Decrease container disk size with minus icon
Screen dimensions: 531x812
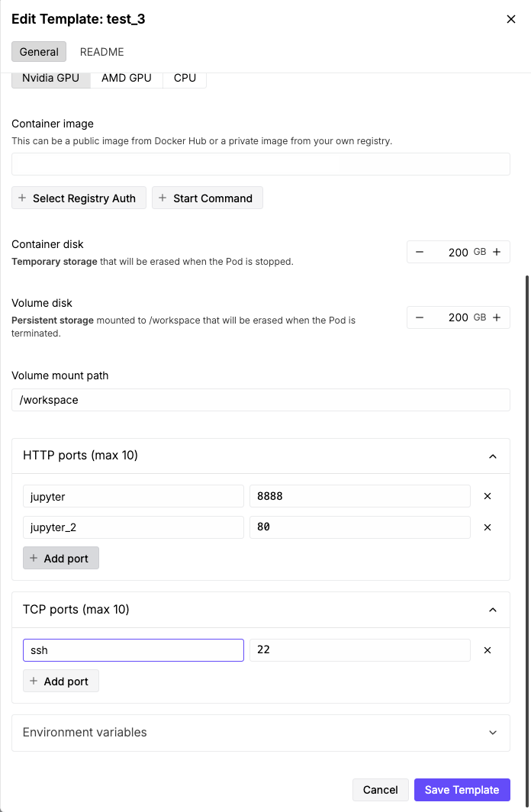(420, 252)
